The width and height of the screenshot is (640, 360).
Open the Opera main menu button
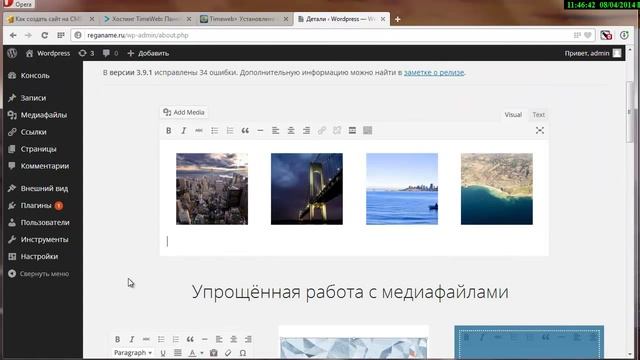click(x=19, y=4)
